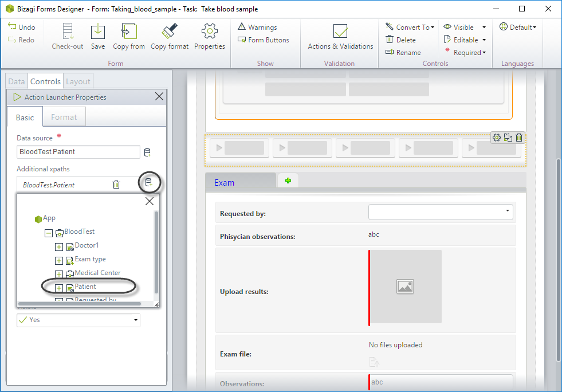562x392 pixels.
Task: Open Actions & Validations
Action: click(x=340, y=36)
